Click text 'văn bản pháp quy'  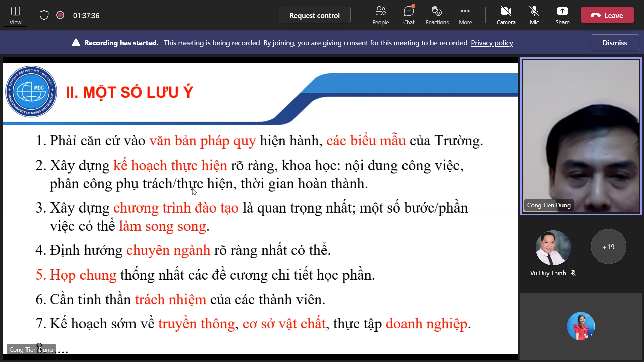coord(203,141)
